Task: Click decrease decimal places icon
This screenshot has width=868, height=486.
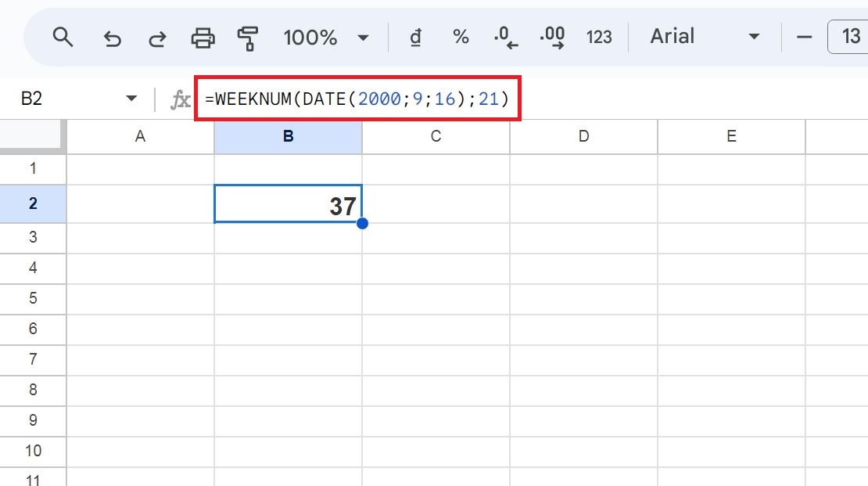Action: pos(506,37)
